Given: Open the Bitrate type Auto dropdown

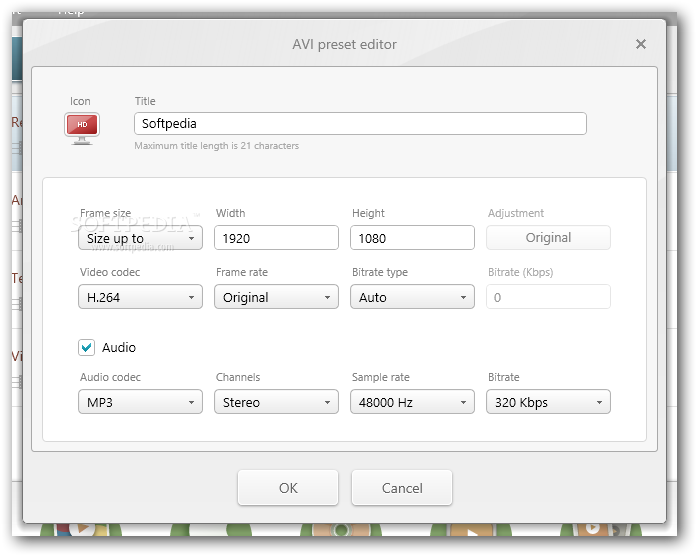Looking at the screenshot, I should click(413, 297).
